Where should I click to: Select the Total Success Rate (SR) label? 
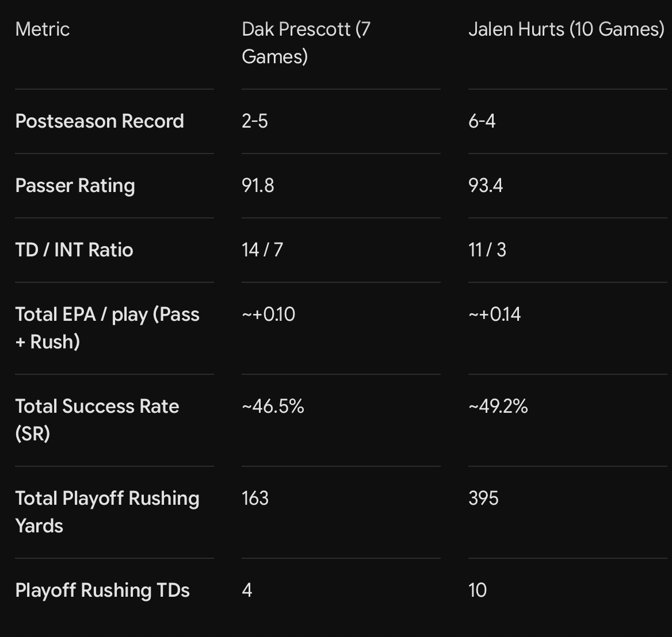tap(97, 420)
